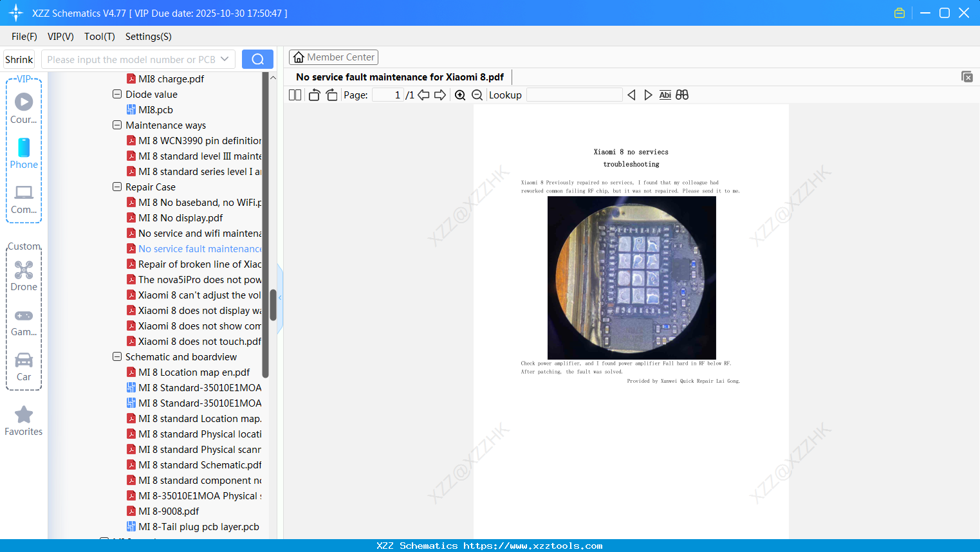The width and height of the screenshot is (980, 552).
Task: Toggle two-page layout view icon
Action: [295, 95]
